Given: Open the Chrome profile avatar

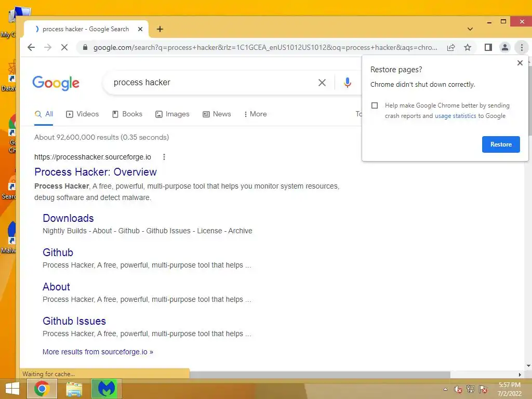Looking at the screenshot, I should [505, 47].
